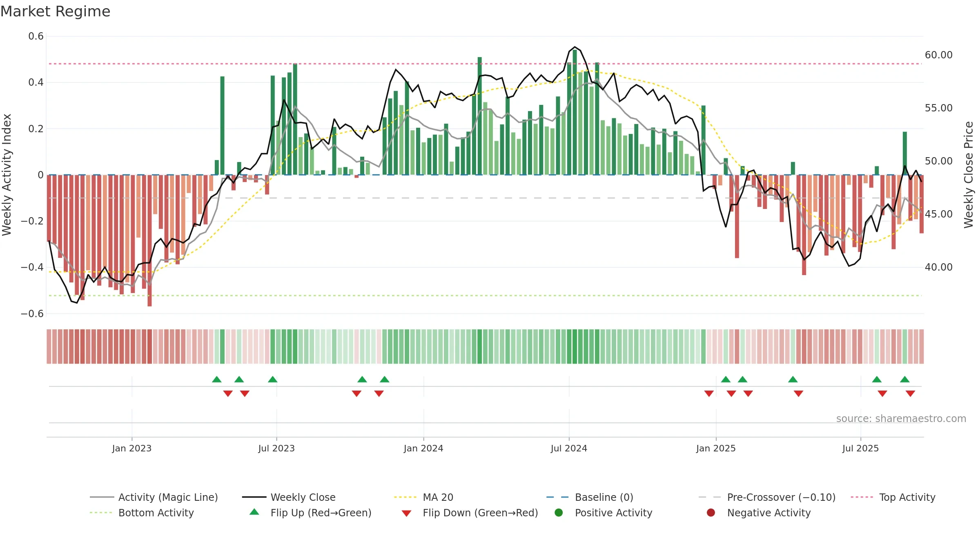Toggle the Flip Down (Green→Red) legend entry

click(470, 513)
